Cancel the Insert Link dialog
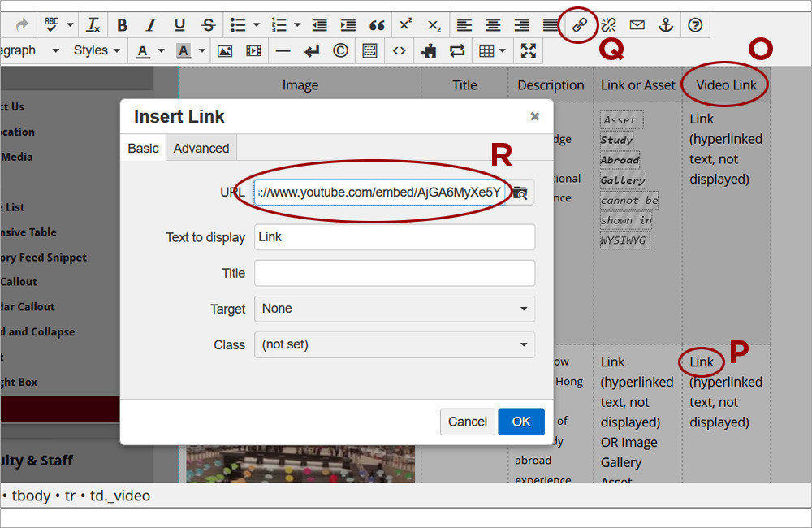 tap(468, 422)
